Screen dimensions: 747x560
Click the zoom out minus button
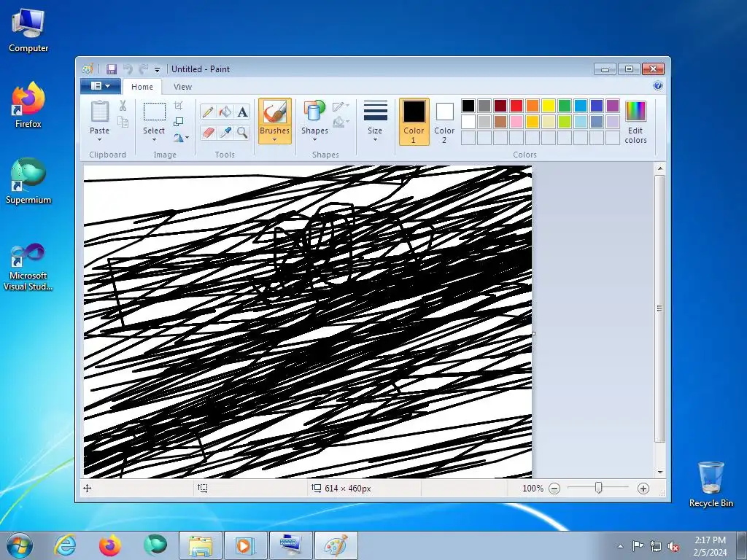coord(554,489)
